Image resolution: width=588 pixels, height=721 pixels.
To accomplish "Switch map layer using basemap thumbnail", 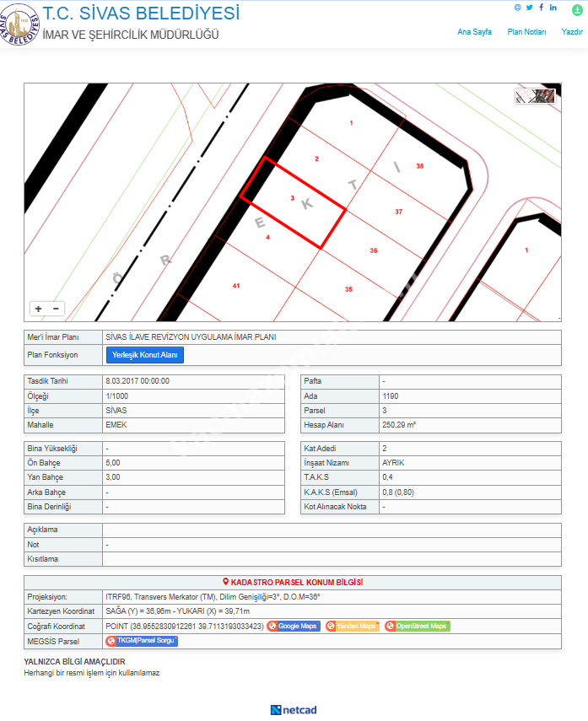I will [536, 96].
